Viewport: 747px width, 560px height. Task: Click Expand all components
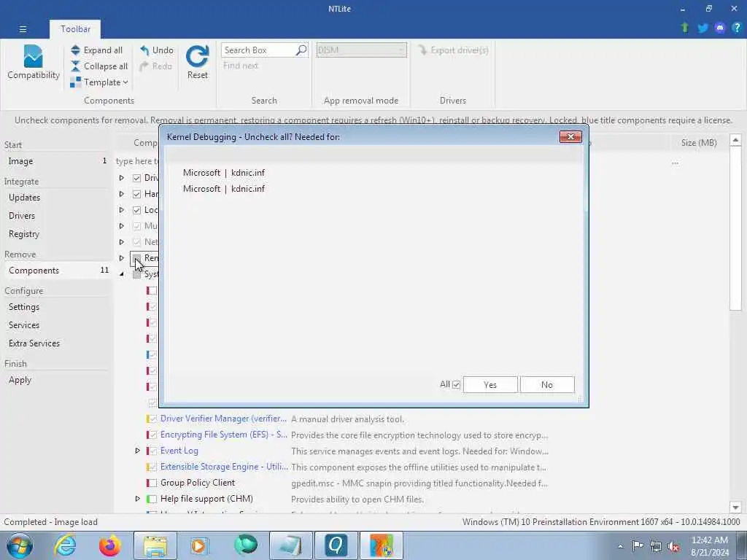point(97,50)
